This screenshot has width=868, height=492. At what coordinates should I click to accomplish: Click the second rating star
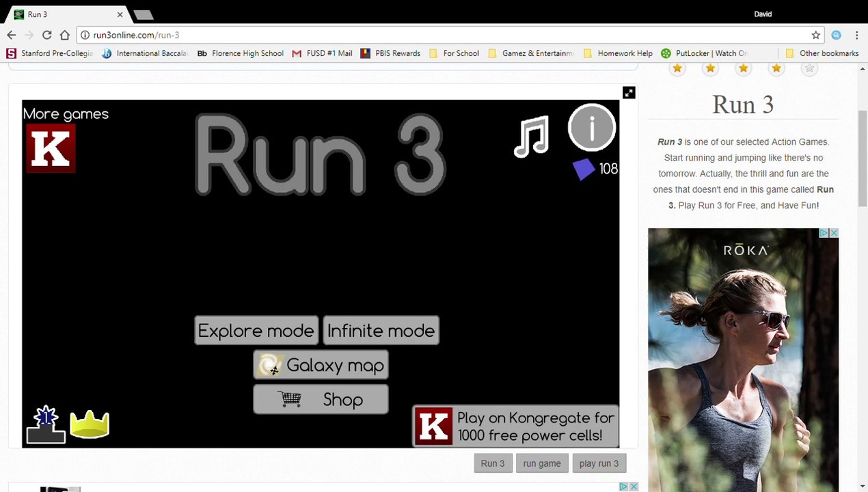point(710,68)
